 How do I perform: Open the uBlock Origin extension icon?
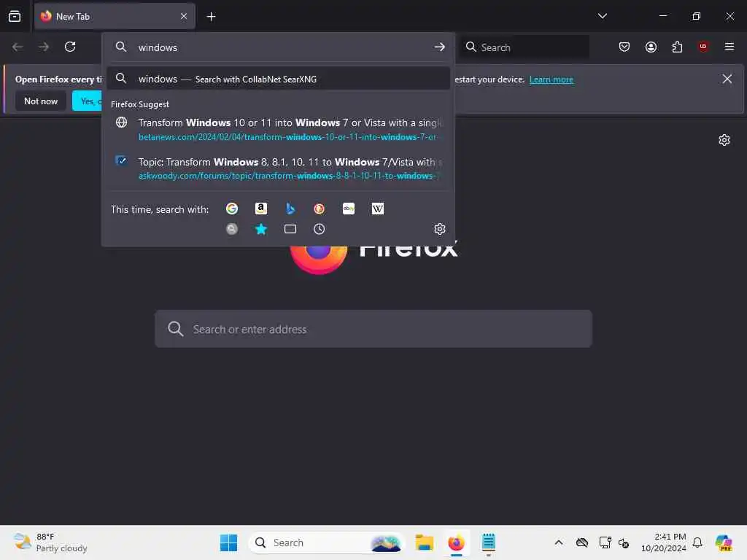(x=703, y=47)
